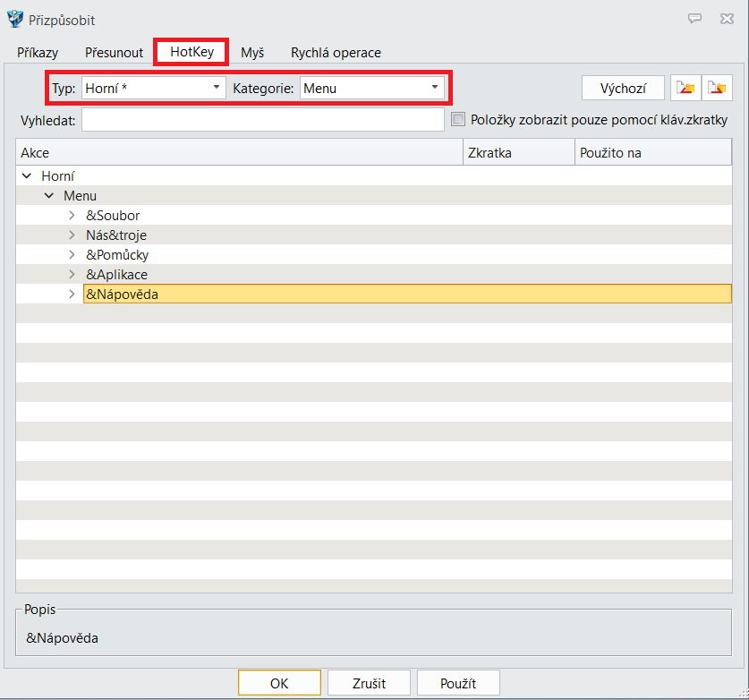Image resolution: width=749 pixels, height=700 pixels.
Task: Expand the &Aplikace tree node
Action: point(72,274)
